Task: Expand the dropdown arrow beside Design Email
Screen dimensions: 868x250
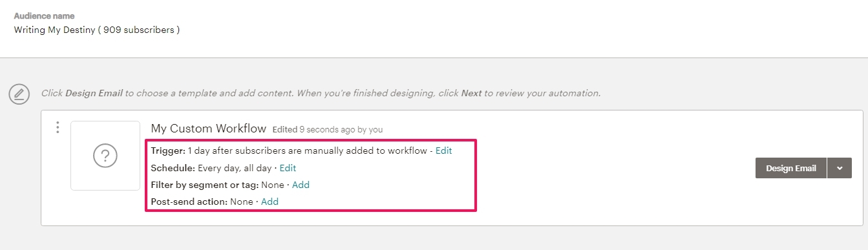Action: (840, 168)
